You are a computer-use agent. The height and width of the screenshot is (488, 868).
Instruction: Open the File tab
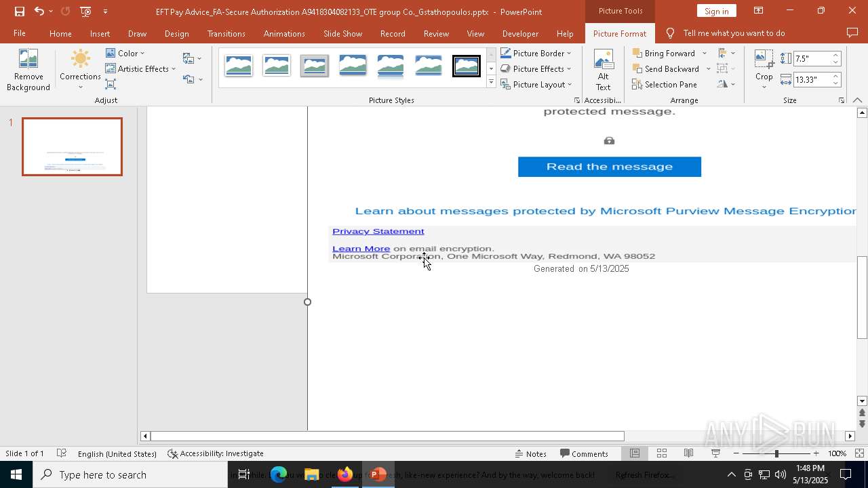coord(20,33)
